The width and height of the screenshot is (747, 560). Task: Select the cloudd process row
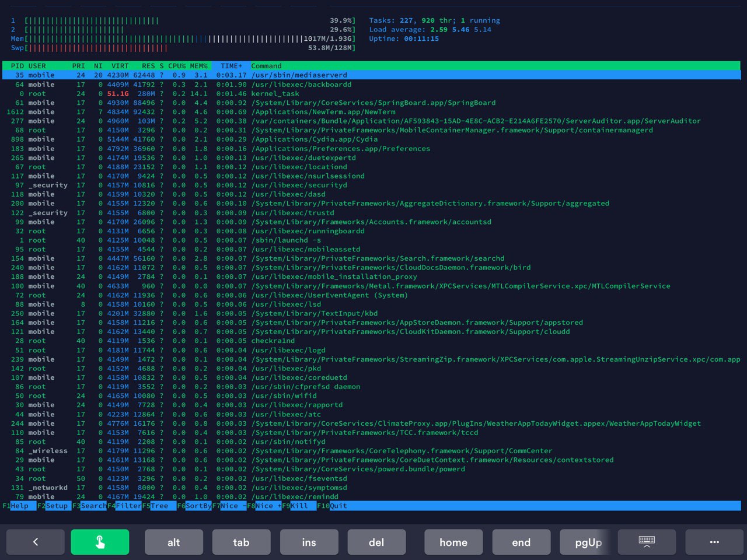(371, 332)
